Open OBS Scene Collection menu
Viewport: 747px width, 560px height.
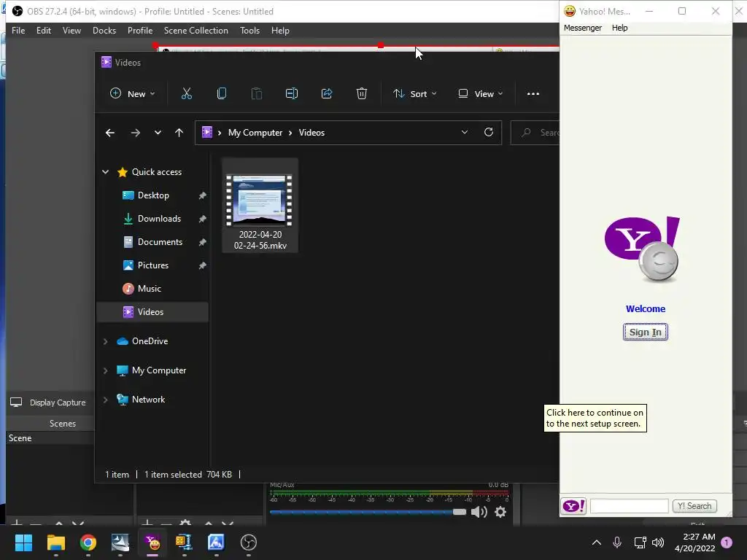(x=196, y=31)
